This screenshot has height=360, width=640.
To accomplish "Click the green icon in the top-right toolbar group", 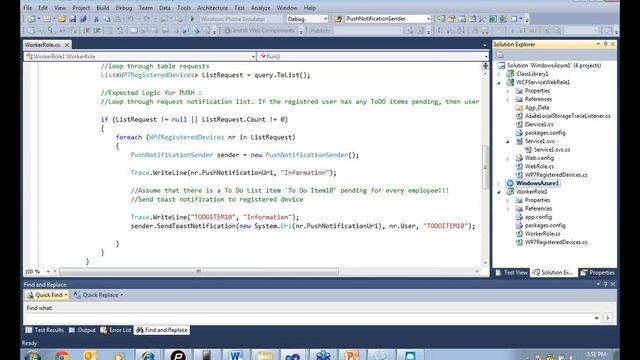I will click(x=493, y=19).
